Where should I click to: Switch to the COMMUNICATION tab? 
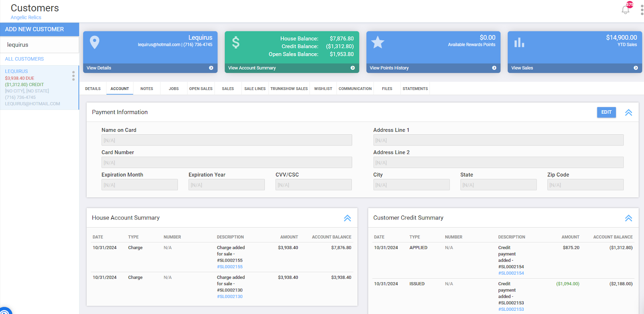[355, 89]
